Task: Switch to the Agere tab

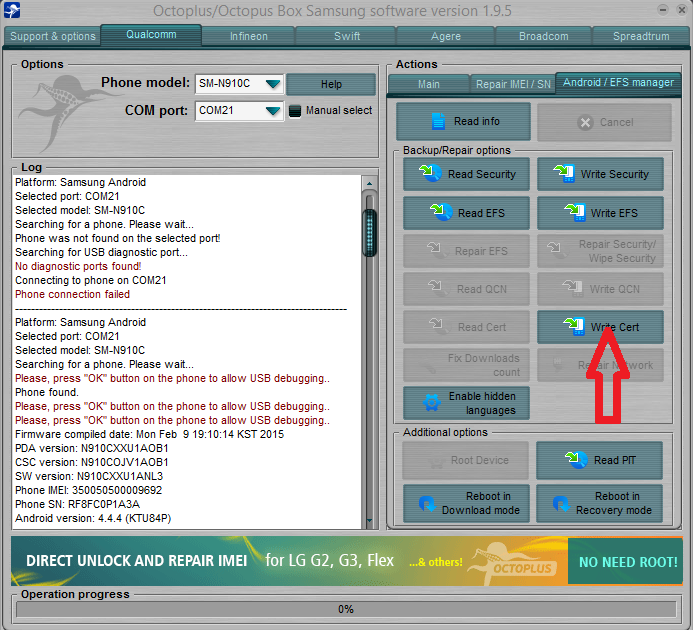Action: [446, 36]
